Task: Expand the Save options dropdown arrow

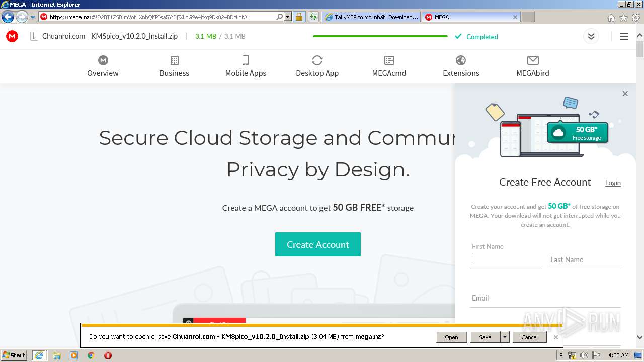Action: [505, 337]
